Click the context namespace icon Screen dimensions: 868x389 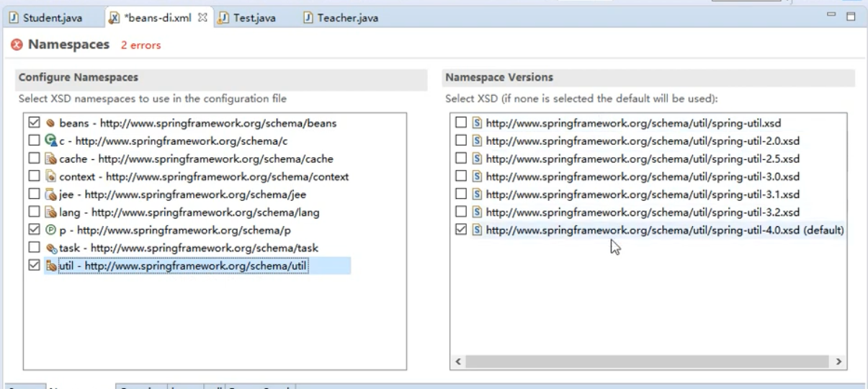pyautogui.click(x=50, y=176)
